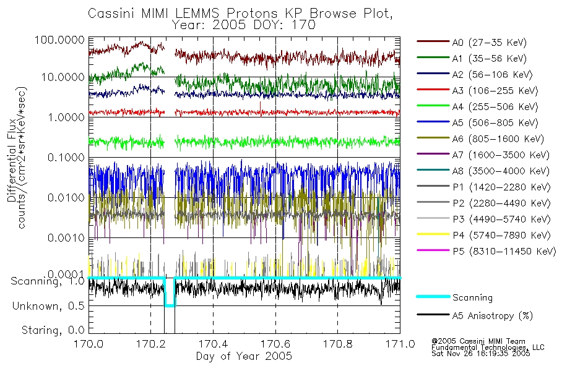Click the 0.0100 y-axis tick label
588x371 pixels.
[x=66, y=197]
